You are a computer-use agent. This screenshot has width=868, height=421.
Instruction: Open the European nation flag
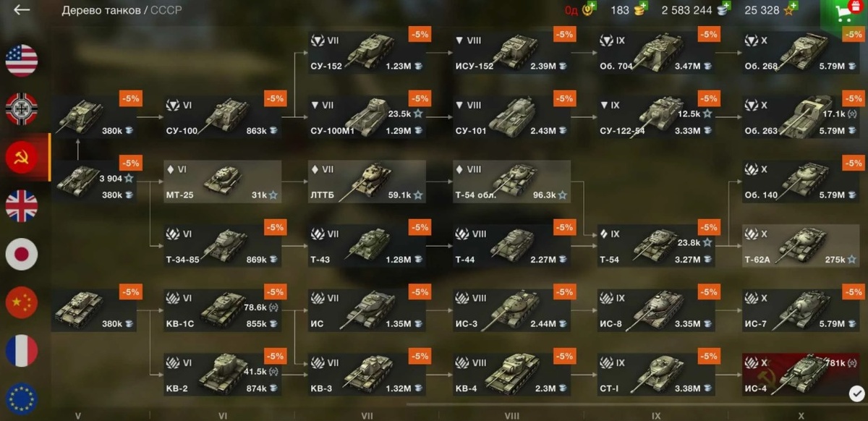22,399
